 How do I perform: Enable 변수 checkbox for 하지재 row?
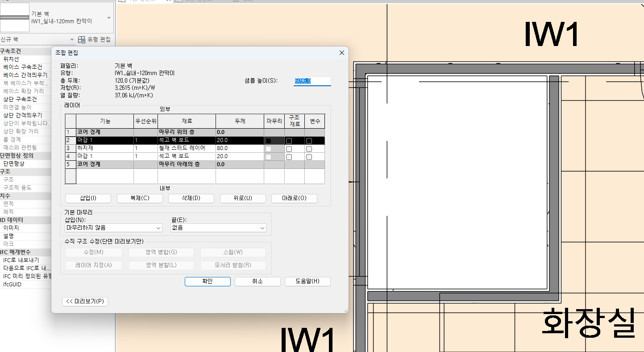[309, 149]
